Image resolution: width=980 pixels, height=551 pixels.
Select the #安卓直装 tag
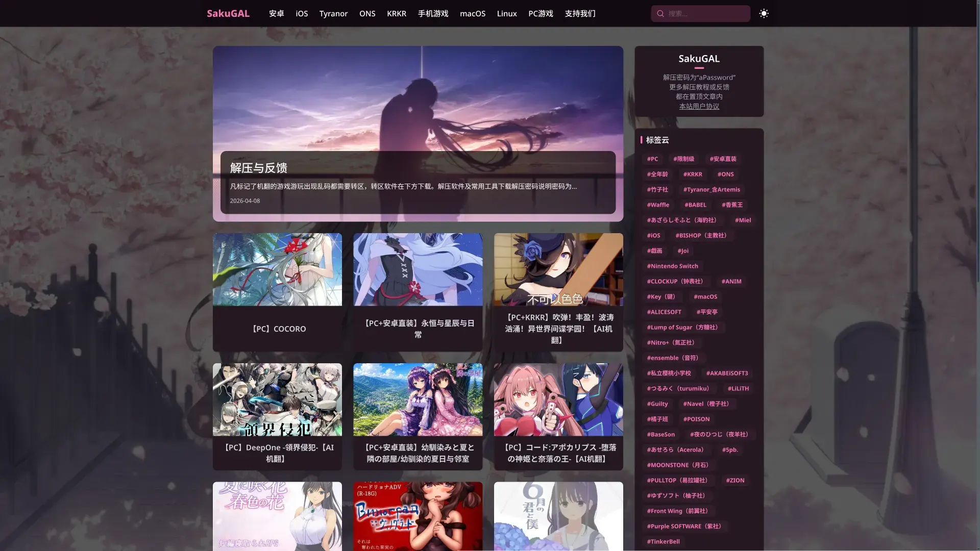pos(723,159)
